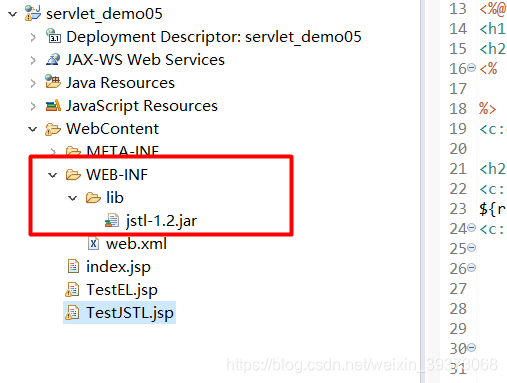Select the TestEL.jsp label
The height and width of the screenshot is (383, 507).
pyautogui.click(x=122, y=290)
